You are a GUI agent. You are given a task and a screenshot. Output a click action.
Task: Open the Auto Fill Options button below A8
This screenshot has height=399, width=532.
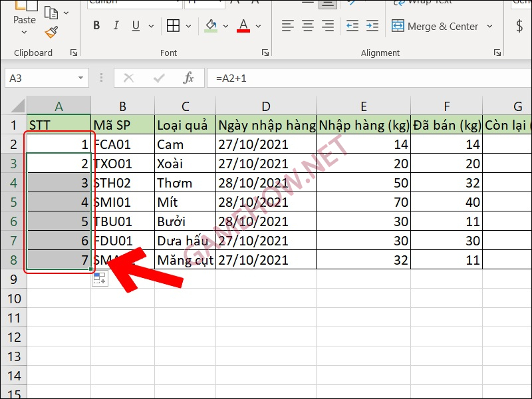coord(99,277)
